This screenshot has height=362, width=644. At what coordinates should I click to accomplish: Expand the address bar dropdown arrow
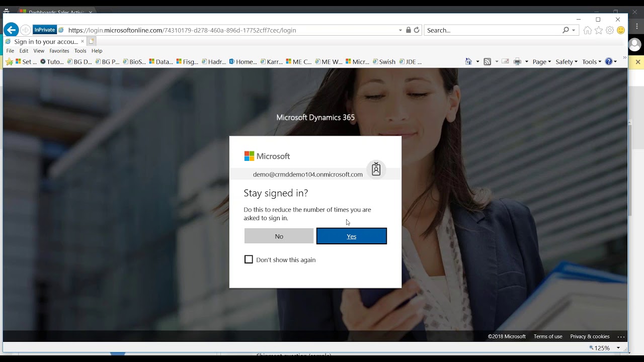pyautogui.click(x=400, y=30)
